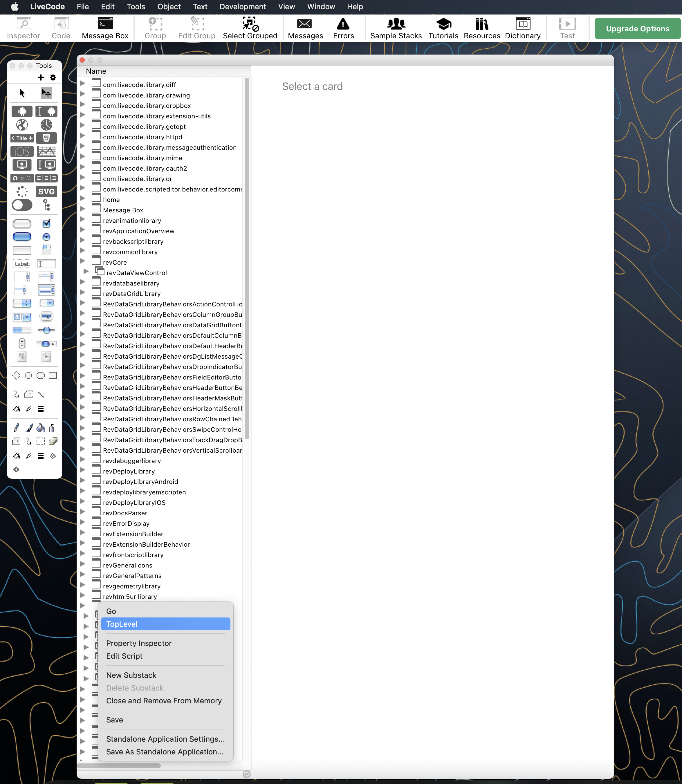
Task: Choose Property Inspector in context menu
Action: point(165,643)
